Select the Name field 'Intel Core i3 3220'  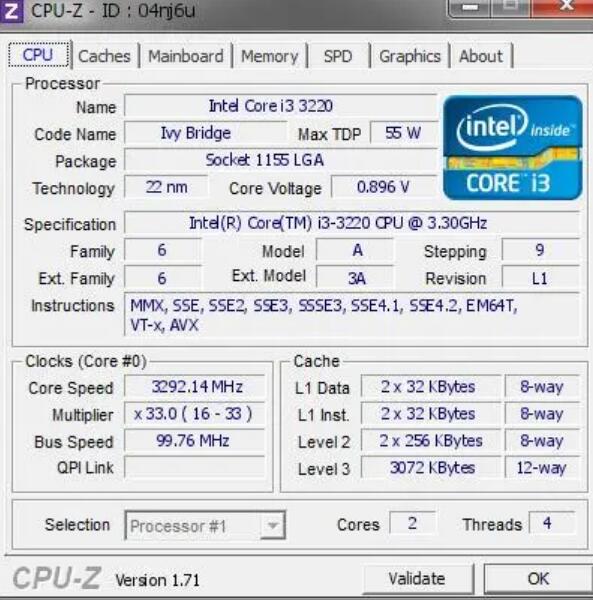(280, 106)
